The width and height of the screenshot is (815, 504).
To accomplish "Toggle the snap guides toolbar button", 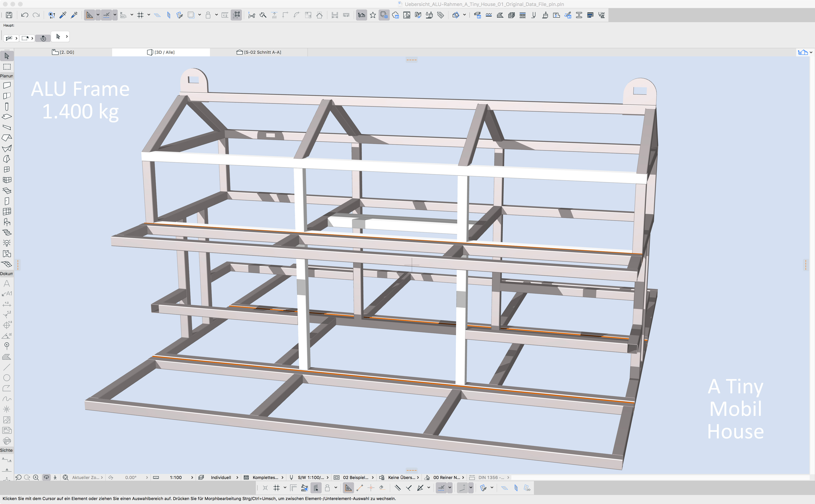I will click(x=106, y=15).
